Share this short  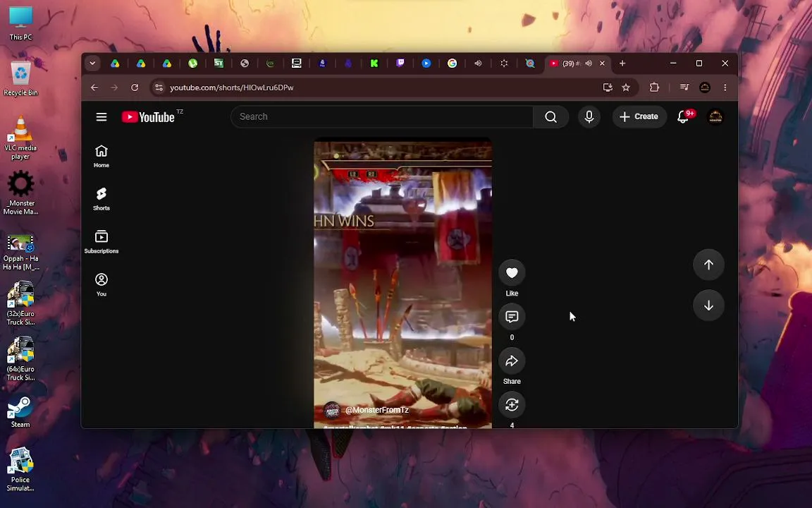pos(512,361)
